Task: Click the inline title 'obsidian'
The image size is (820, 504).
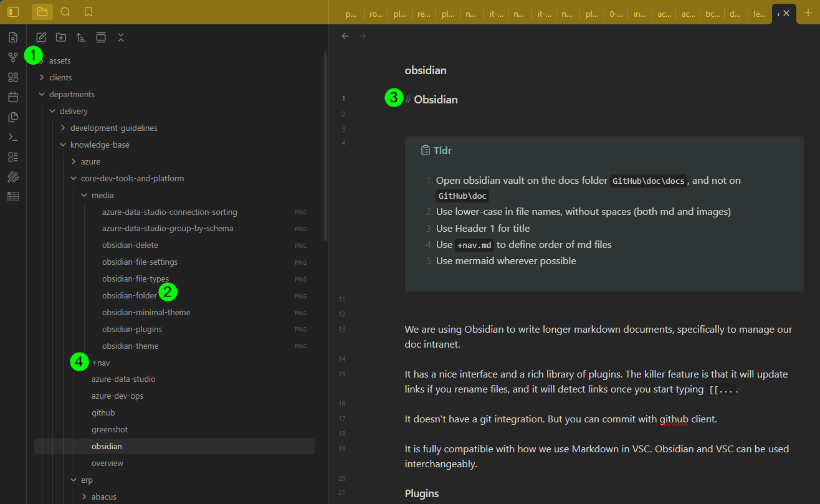Action: (426, 70)
